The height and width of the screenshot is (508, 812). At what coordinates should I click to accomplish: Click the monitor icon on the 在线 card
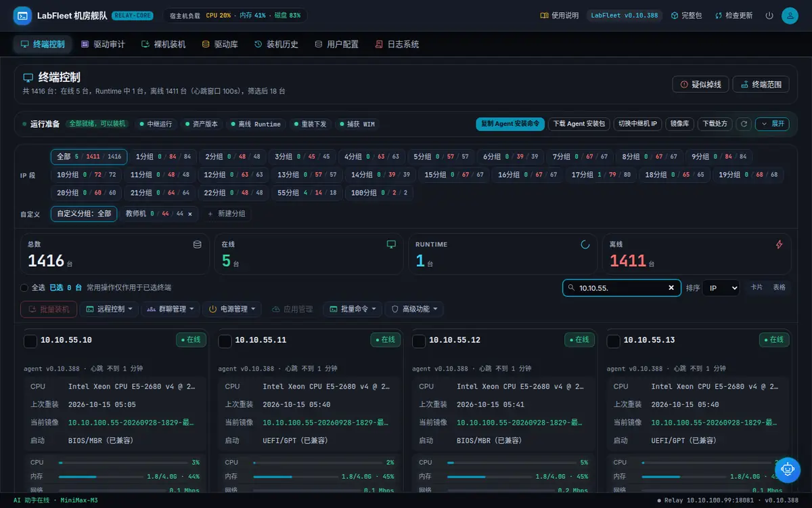[x=391, y=245]
